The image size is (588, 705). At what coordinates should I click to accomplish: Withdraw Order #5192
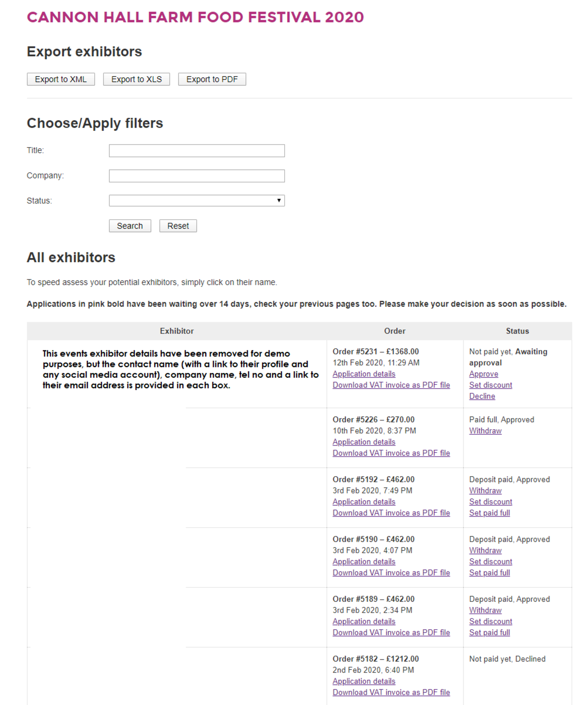(485, 491)
